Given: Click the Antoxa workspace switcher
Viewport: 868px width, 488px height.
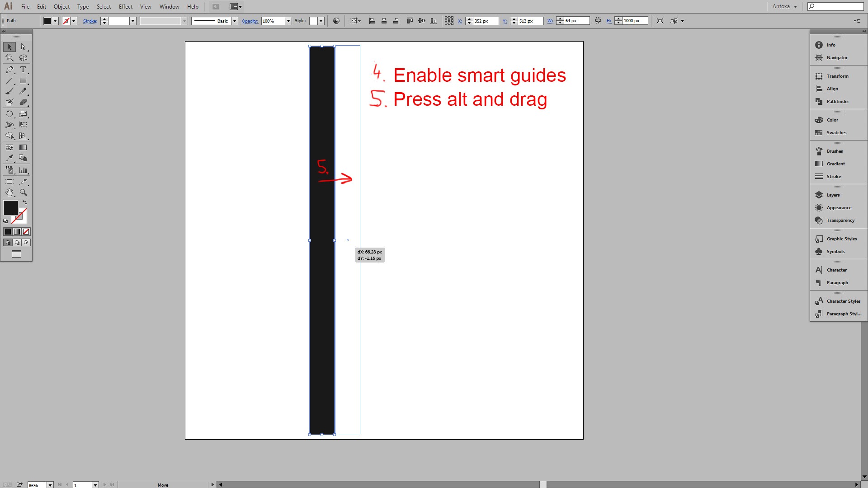Looking at the screenshot, I should click(784, 6).
